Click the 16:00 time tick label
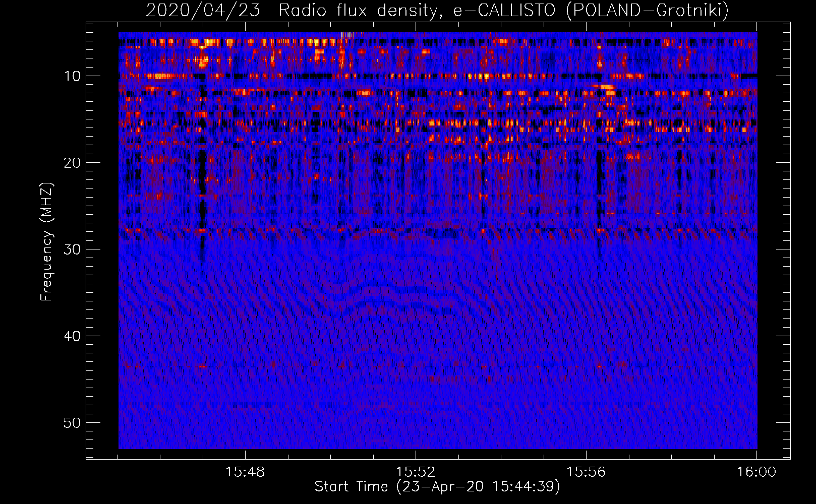Viewport: 816px width, 504px height. (756, 472)
